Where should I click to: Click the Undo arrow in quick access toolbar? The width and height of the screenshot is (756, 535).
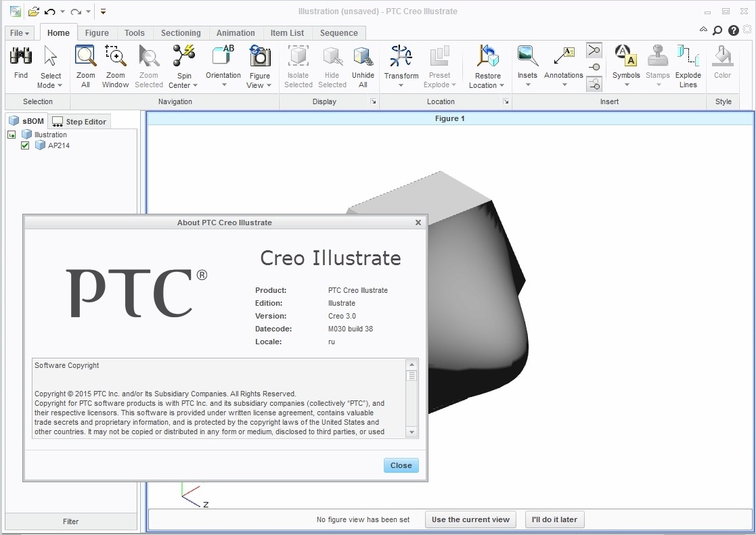click(50, 11)
